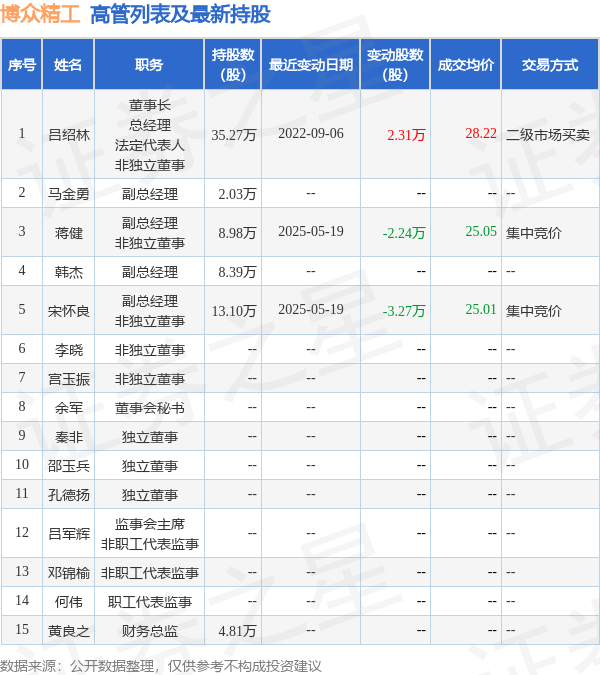Viewport: 600px width, 675px height.
Task: Click the 变动股数(股) column header
Action: point(395,65)
